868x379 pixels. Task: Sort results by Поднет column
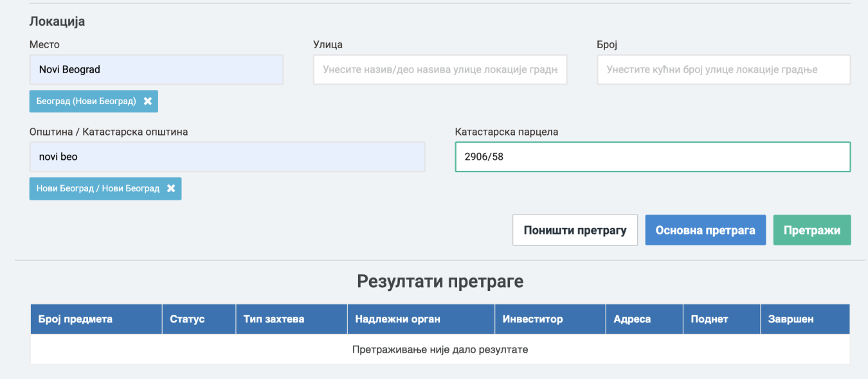709,319
